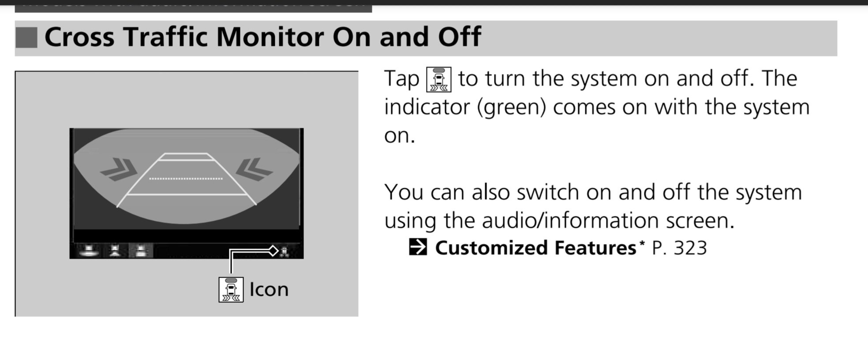Select the wide view camera icon
This screenshot has width=868, height=341.
point(89,251)
